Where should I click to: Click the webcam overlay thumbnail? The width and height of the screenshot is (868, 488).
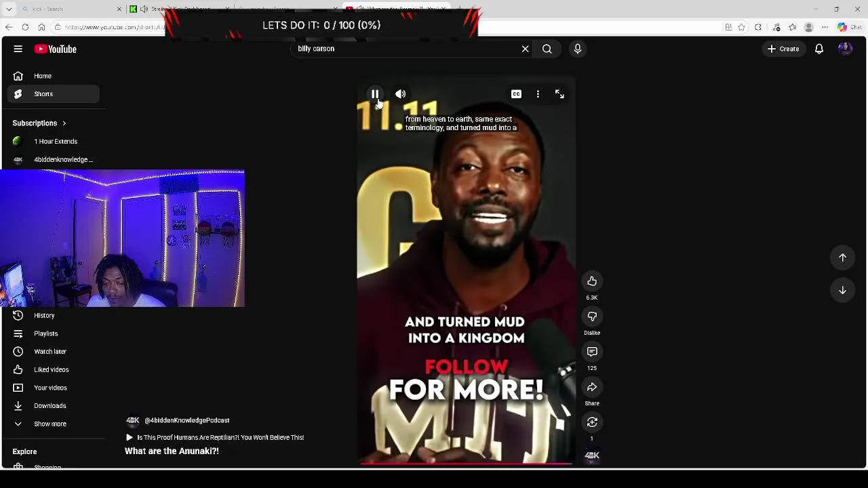click(x=122, y=239)
